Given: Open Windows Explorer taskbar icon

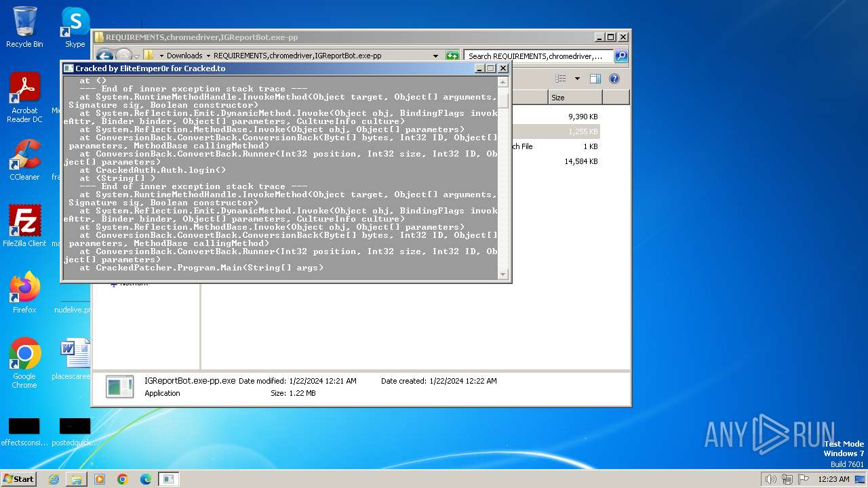Looking at the screenshot, I should (77, 479).
